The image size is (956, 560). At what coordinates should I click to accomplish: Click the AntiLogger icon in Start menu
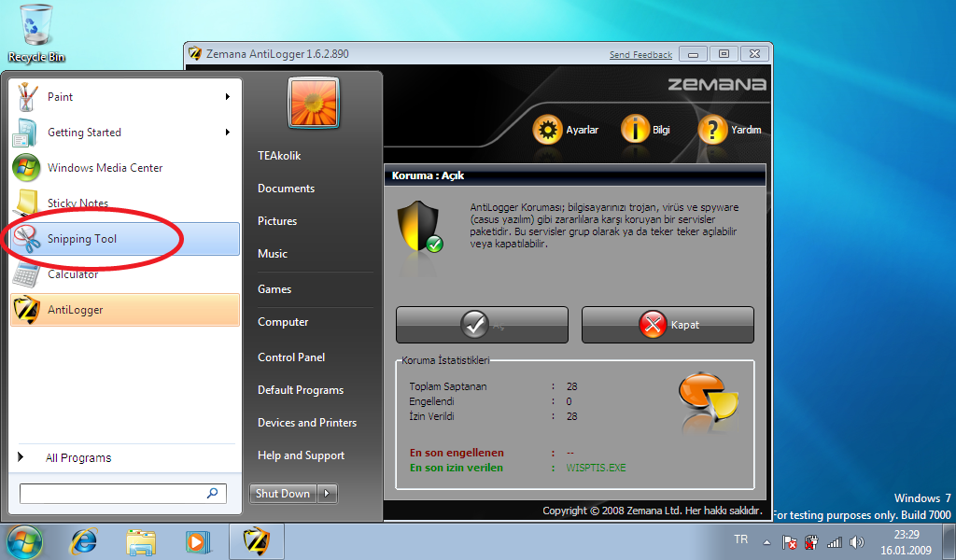pyautogui.click(x=26, y=310)
